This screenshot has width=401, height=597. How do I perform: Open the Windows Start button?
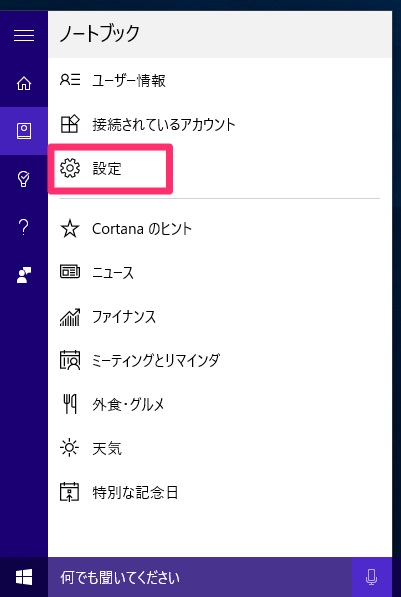24,577
